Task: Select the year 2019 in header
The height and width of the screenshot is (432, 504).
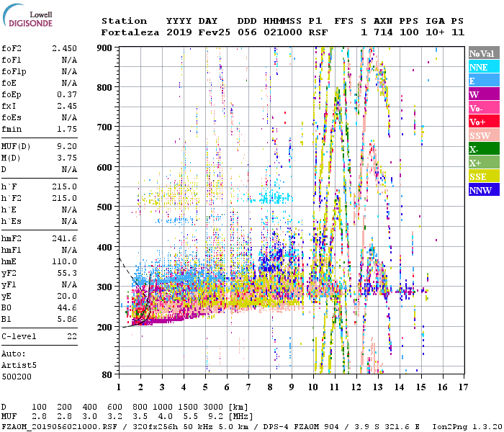Action: point(179,32)
